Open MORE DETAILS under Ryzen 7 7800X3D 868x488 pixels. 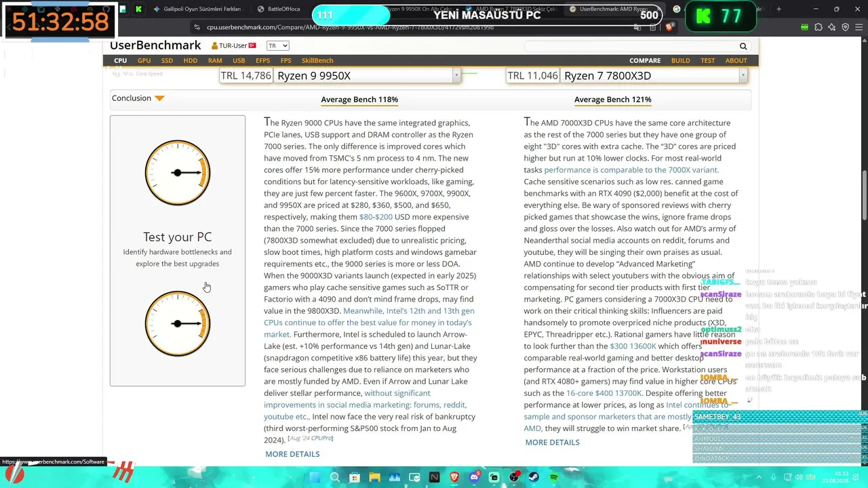552,442
